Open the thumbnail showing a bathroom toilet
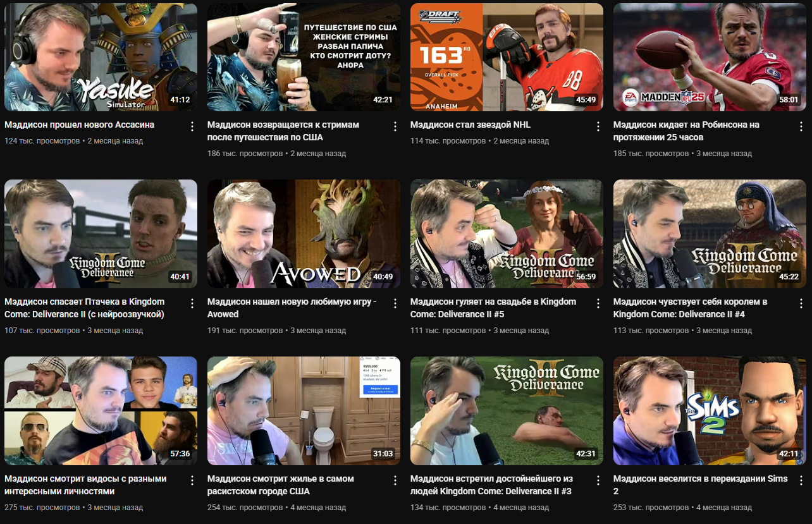Screen dimensions: 812x524 [304, 411]
